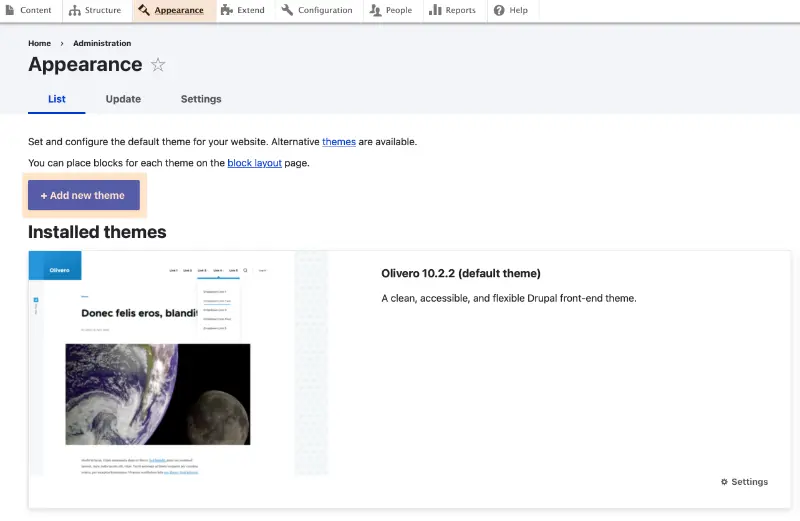Screen dimensions: 800x521
Task: Click the Olivero 10.2.2 default theme title
Action: pos(461,274)
